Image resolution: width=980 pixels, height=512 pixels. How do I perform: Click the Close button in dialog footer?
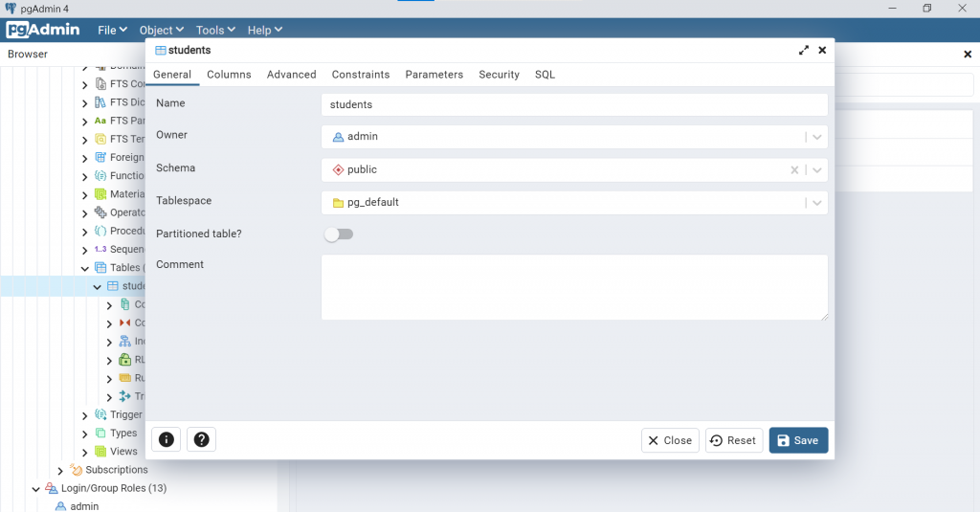[670, 440]
